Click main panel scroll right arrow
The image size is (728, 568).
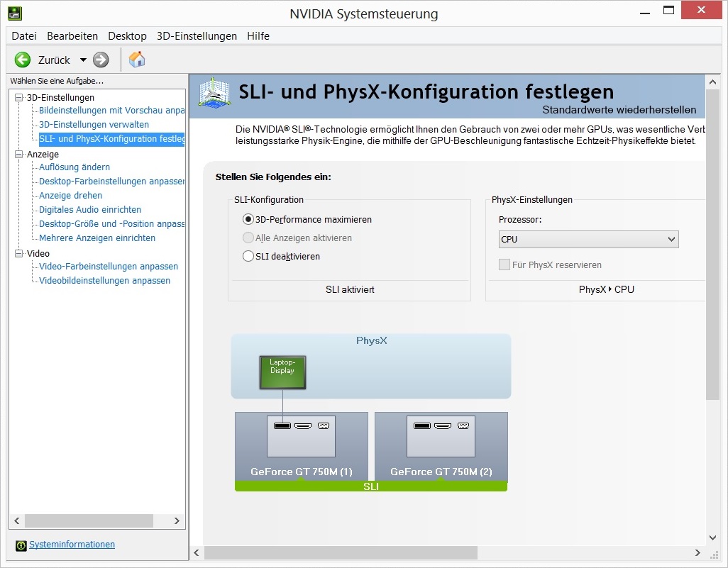697,552
